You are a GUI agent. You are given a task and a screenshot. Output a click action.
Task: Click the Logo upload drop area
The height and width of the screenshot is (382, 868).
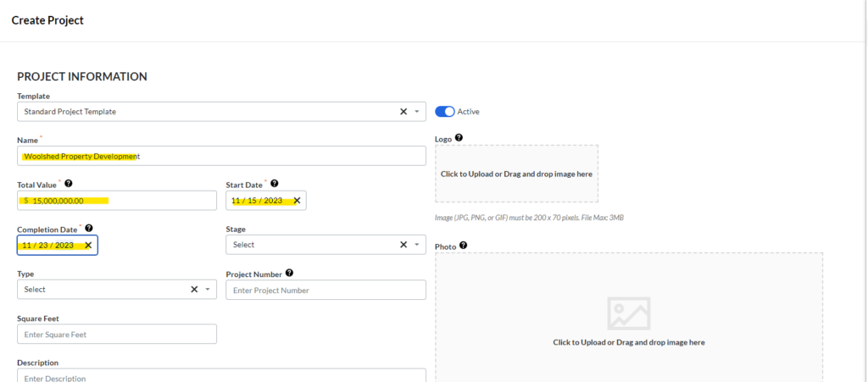(x=516, y=174)
